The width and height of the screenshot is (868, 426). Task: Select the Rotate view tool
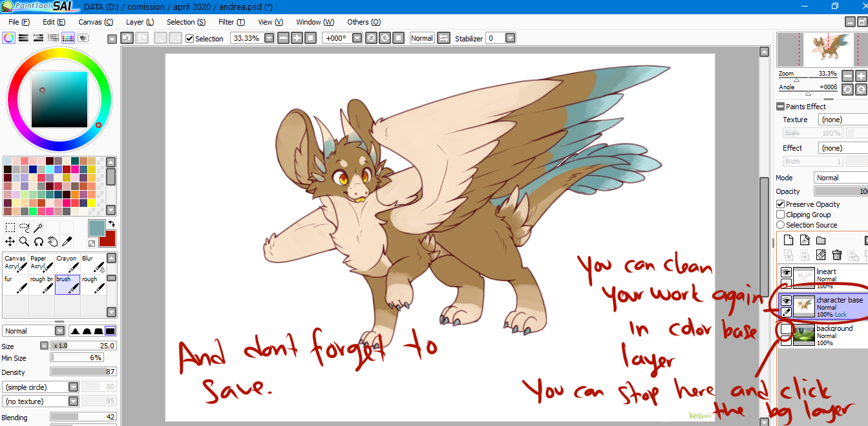pyautogui.click(x=39, y=241)
